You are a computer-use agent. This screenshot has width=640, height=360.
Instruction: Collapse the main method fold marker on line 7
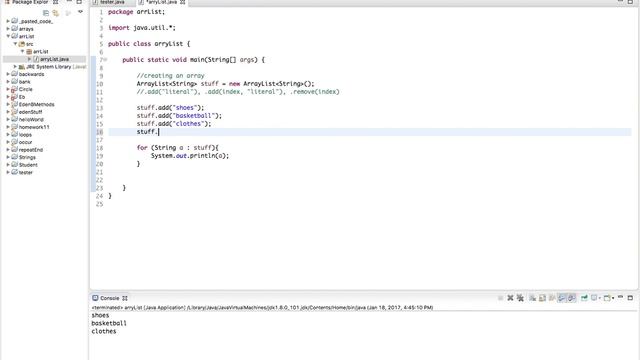click(105, 60)
